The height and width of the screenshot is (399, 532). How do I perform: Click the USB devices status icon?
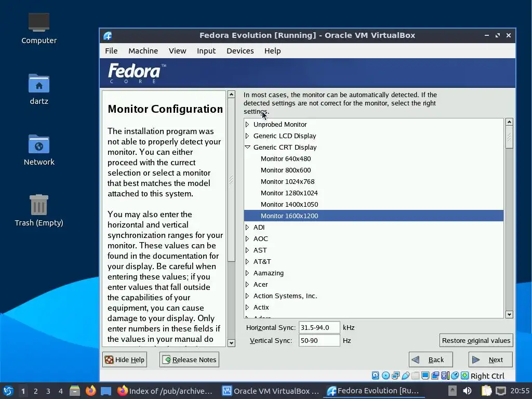tap(405, 376)
